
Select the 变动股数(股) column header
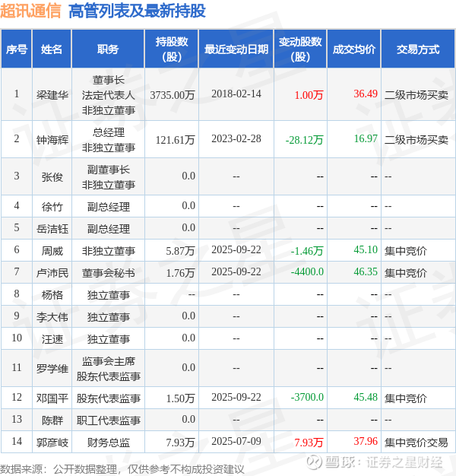pos(300,49)
